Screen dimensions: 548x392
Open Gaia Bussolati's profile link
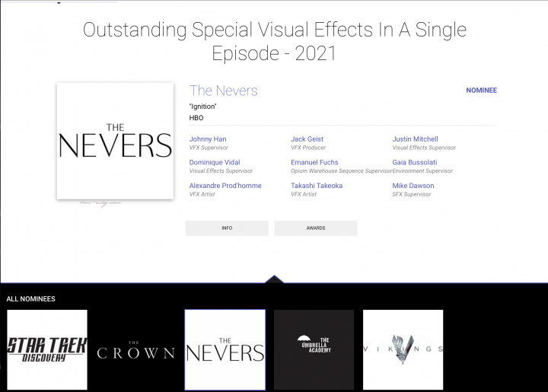click(x=415, y=162)
